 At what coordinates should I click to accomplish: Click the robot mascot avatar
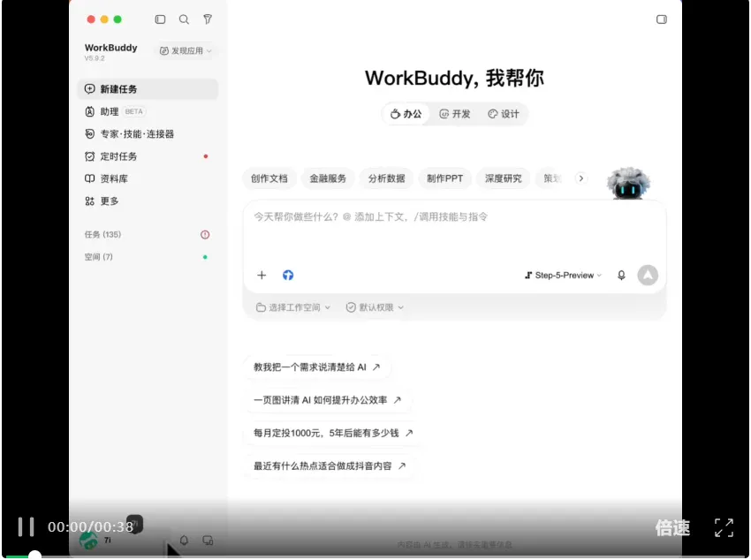(628, 183)
